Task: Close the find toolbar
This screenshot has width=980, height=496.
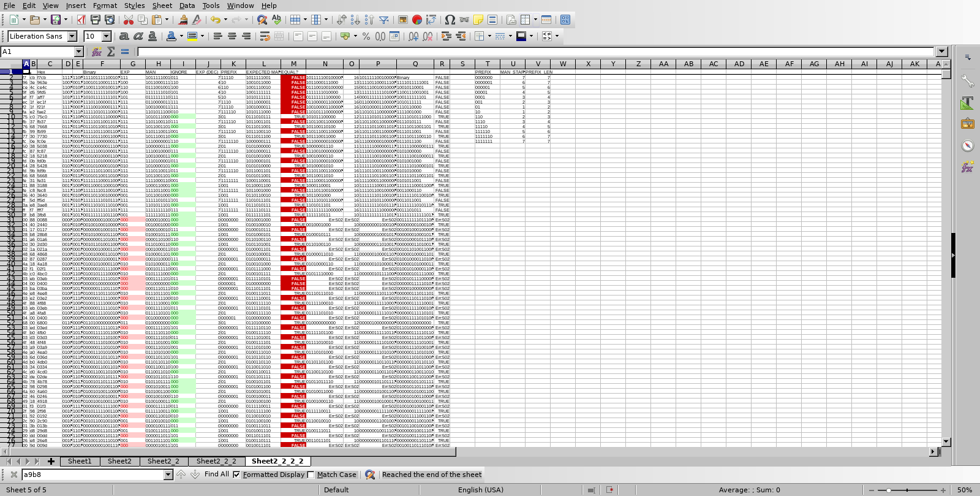Action: [x=13, y=475]
